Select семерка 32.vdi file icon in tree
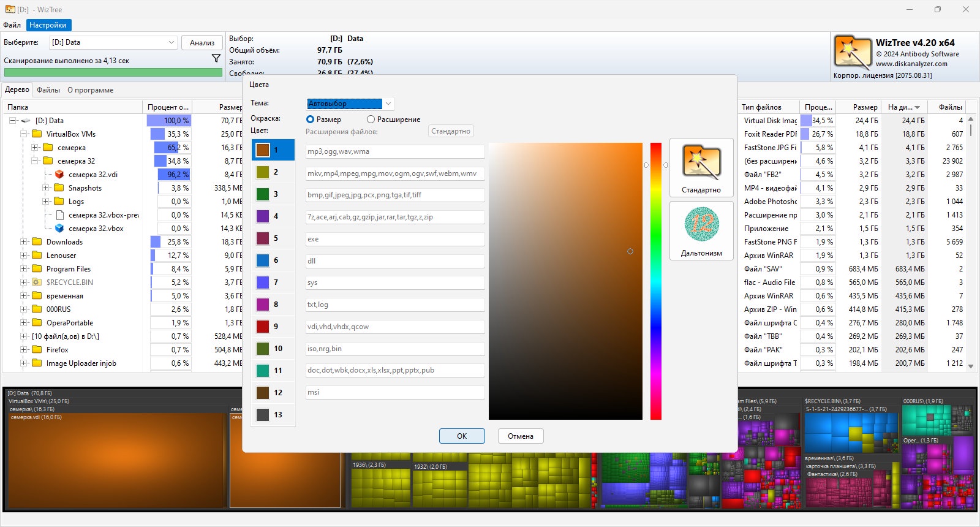This screenshot has height=527, width=980. (x=59, y=175)
